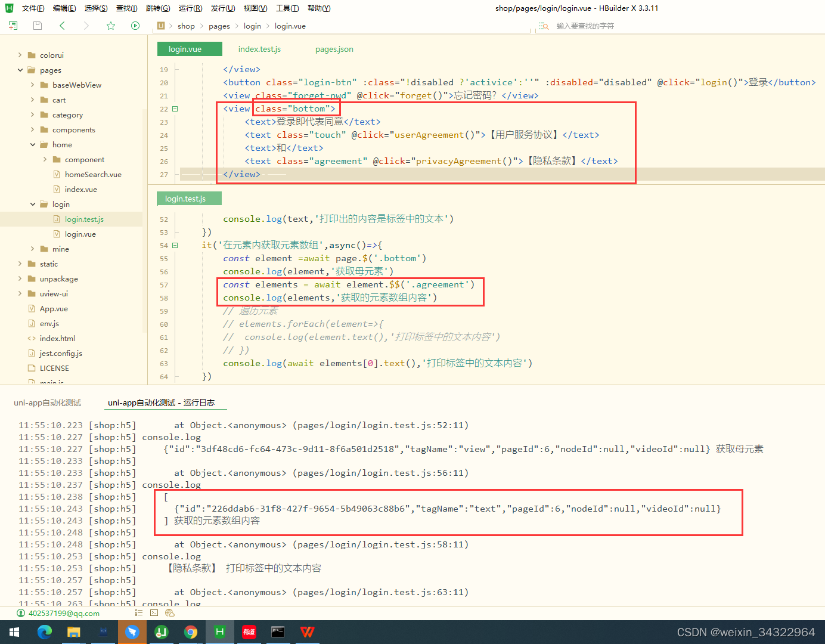This screenshot has width=825, height=644.
Task: Open the 视图(V) menu
Action: pyautogui.click(x=255, y=8)
